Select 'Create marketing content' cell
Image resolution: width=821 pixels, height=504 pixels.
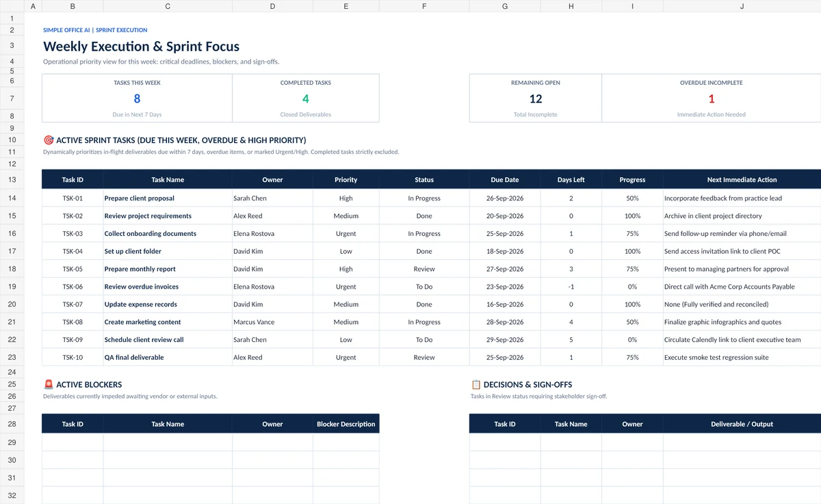168,322
